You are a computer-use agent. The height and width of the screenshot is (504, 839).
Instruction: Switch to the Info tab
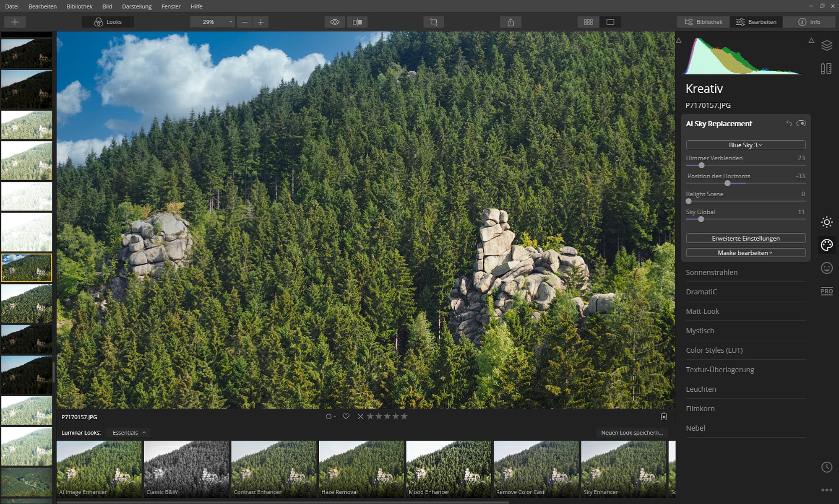click(809, 22)
